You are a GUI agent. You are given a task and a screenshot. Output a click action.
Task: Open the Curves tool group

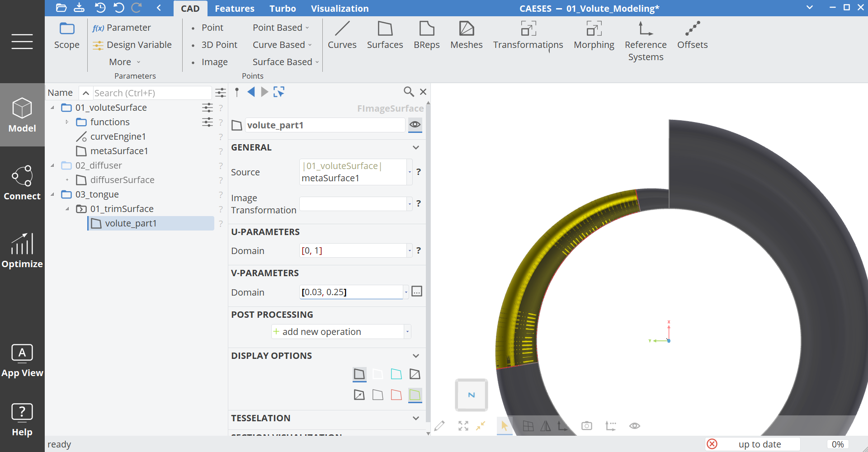pos(342,35)
